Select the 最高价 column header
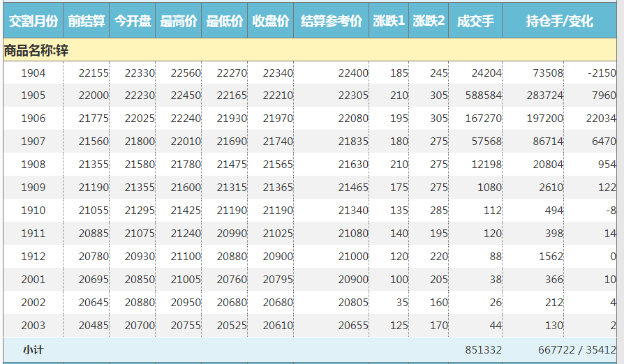The image size is (624, 364). tap(179, 22)
